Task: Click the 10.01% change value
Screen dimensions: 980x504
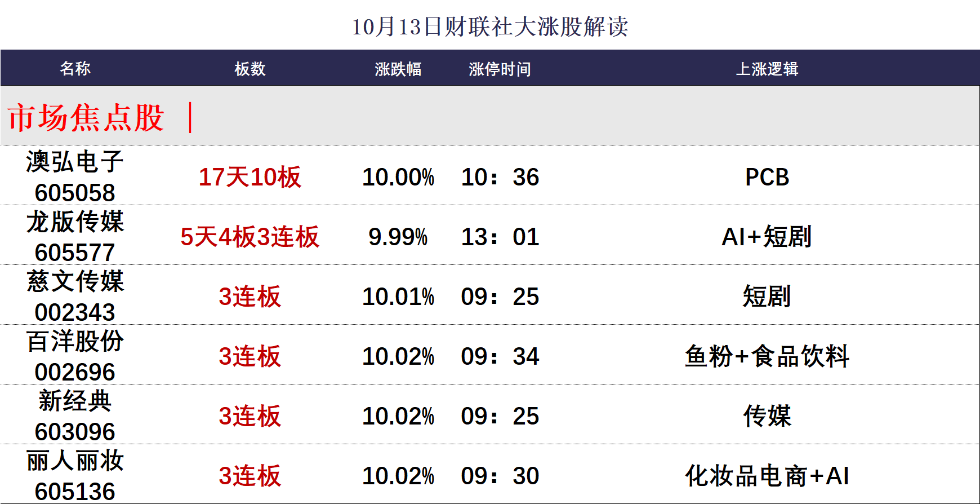Action: [x=398, y=297]
